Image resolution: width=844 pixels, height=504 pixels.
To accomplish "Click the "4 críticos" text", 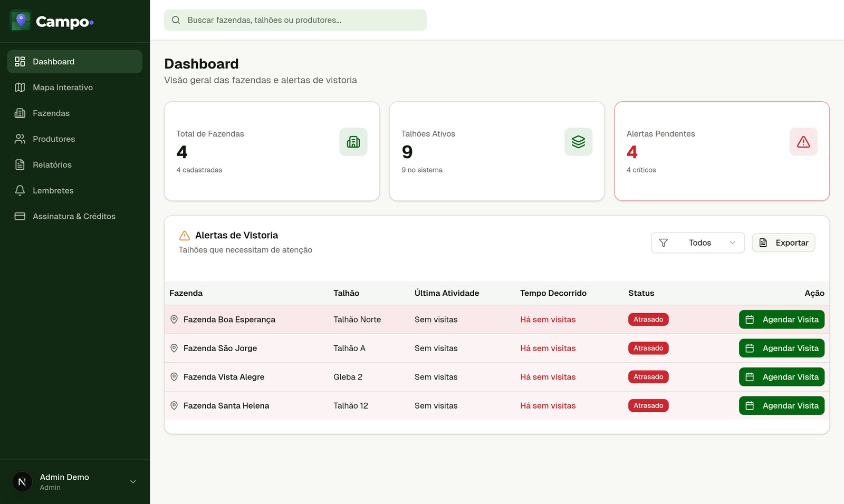I will click(641, 170).
